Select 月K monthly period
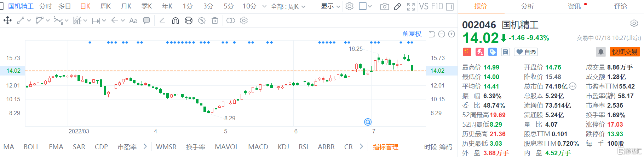 point(126,6)
